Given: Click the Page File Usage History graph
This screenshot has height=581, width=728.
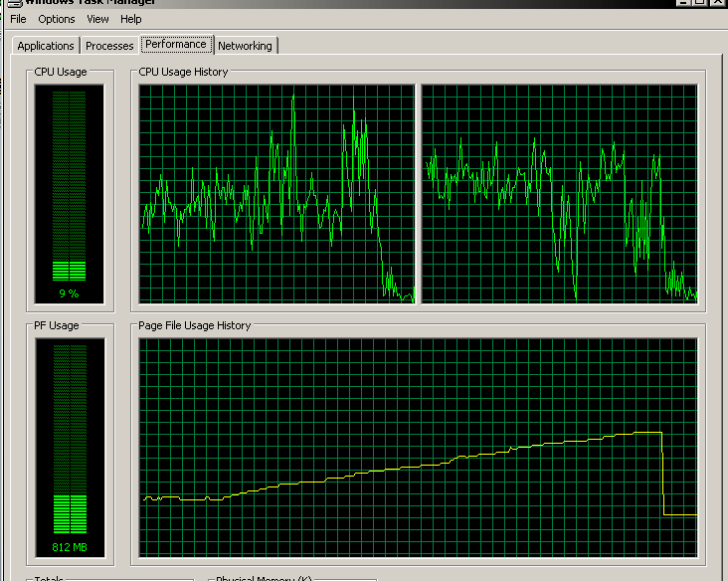Looking at the screenshot, I should click(x=418, y=448).
